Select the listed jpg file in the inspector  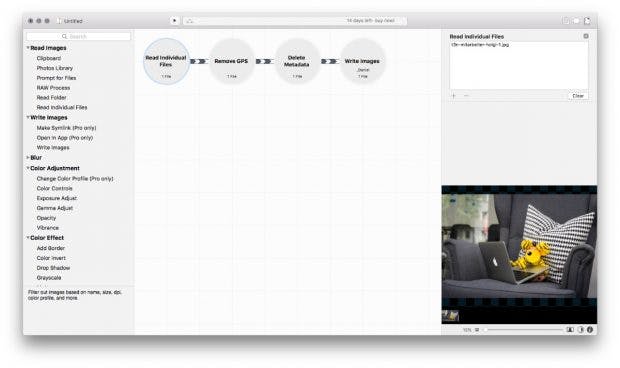tap(480, 45)
